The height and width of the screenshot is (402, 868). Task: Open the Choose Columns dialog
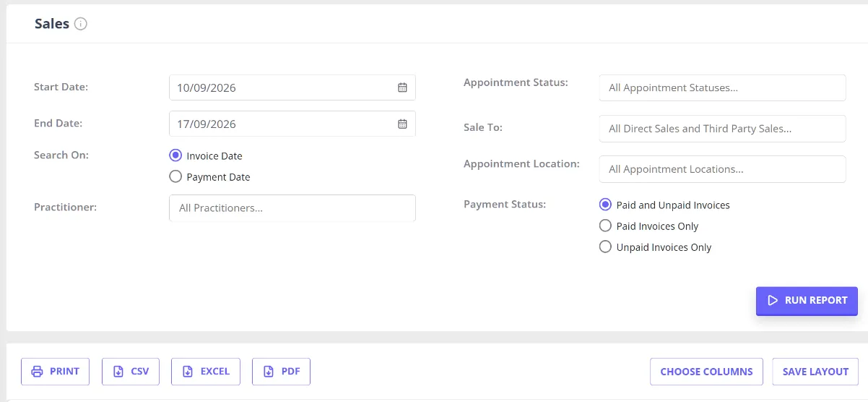[706, 371]
